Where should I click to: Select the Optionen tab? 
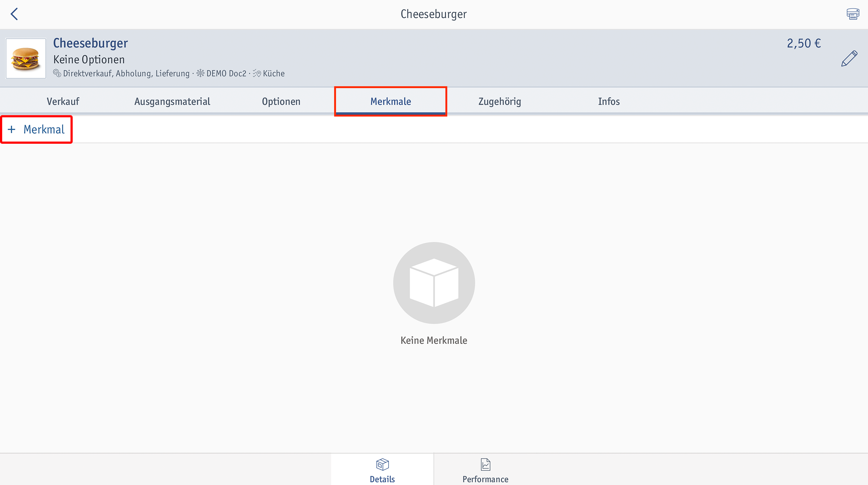(x=281, y=101)
